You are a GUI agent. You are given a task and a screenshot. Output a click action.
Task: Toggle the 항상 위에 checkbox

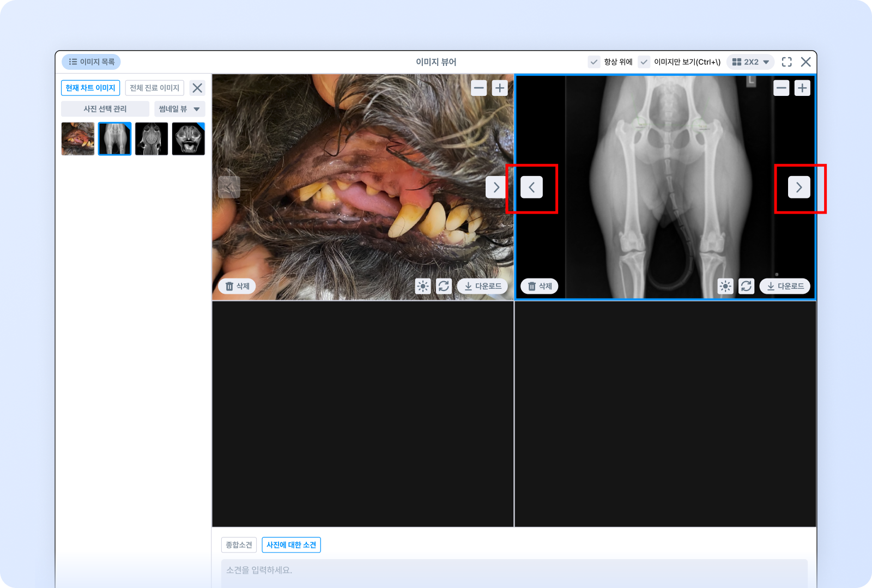594,62
